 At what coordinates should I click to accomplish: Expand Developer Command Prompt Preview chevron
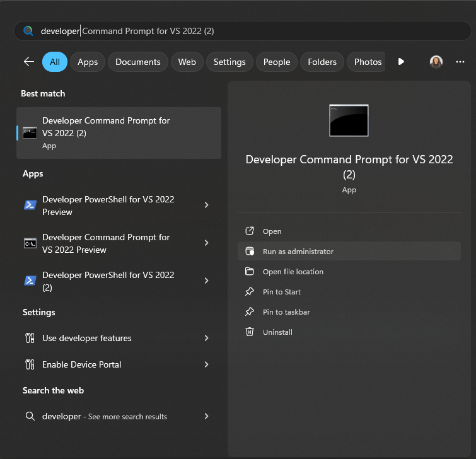(206, 243)
